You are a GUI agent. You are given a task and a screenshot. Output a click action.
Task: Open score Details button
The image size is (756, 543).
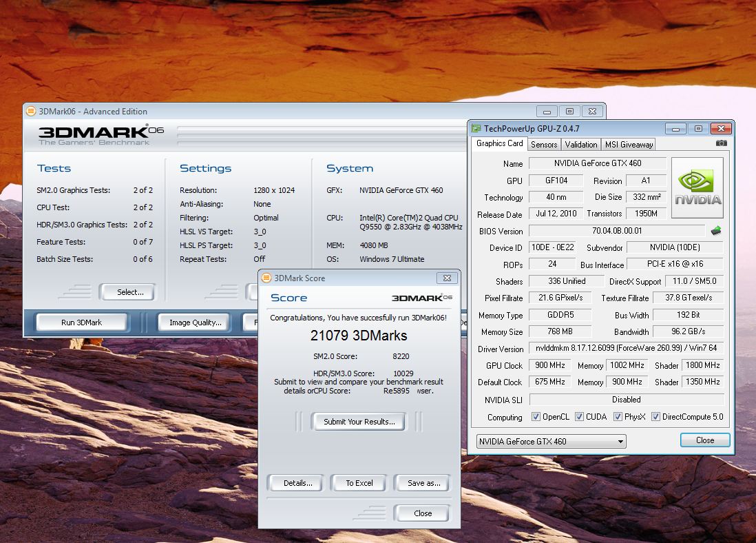297,482
